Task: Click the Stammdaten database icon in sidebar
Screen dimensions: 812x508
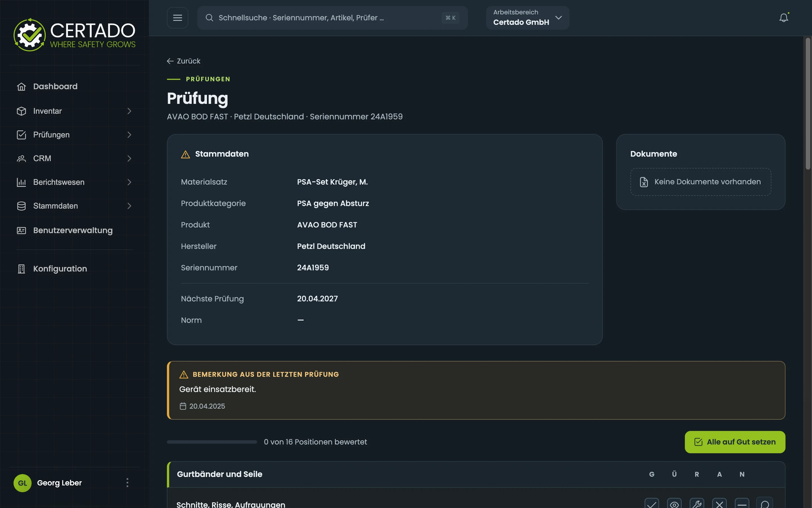Action: click(x=21, y=206)
